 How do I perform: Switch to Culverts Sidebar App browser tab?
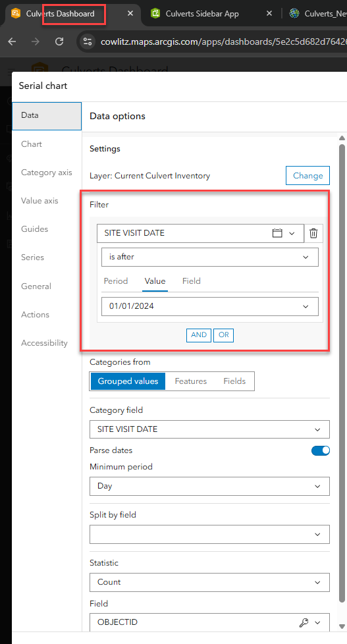(202, 14)
